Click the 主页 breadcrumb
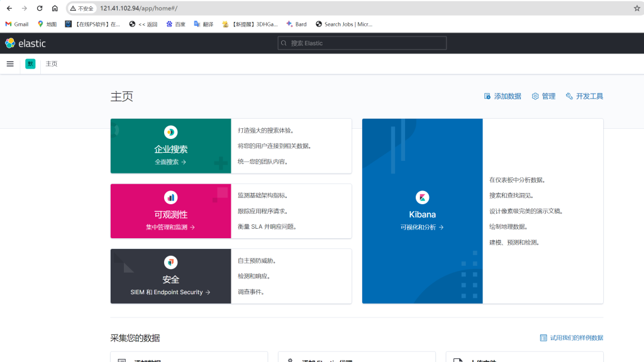Viewport: 644px width, 362px height. [52, 64]
